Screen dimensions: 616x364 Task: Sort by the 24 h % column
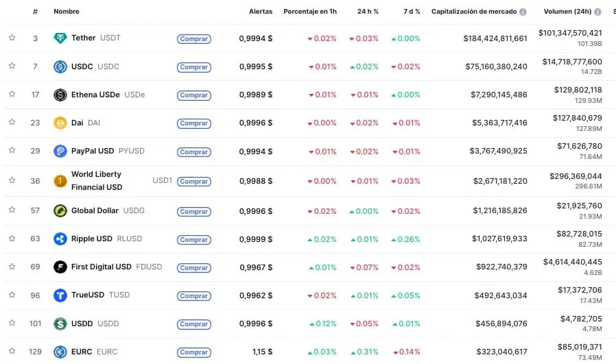click(x=368, y=12)
